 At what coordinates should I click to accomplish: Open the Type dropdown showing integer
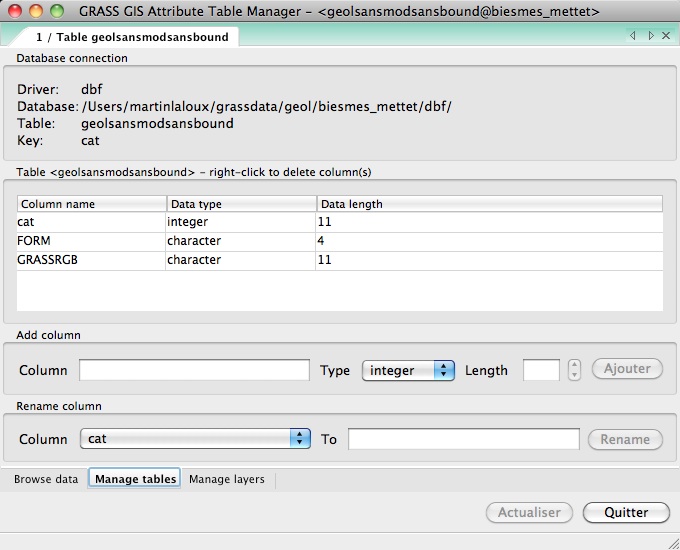click(408, 370)
